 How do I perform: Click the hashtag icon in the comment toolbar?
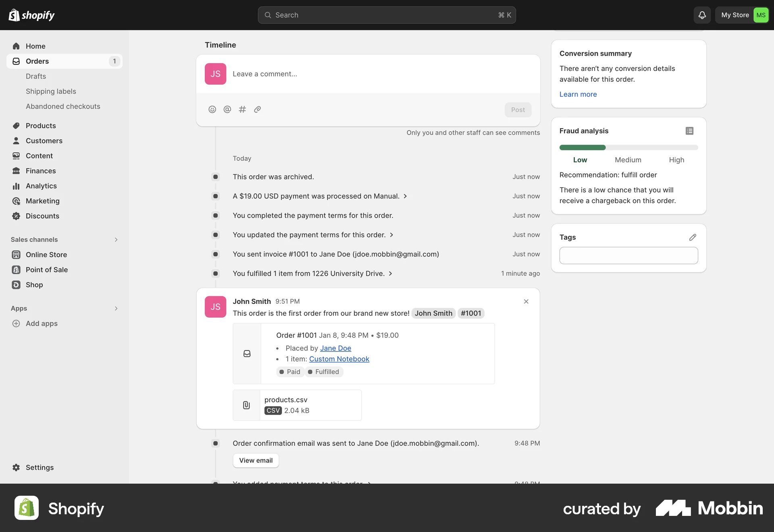(242, 109)
